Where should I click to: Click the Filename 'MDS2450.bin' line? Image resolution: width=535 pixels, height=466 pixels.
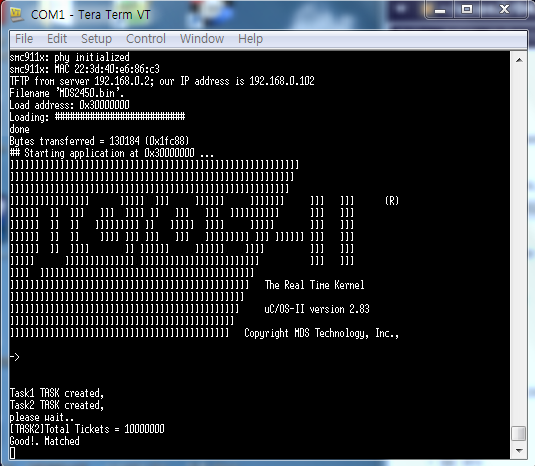67,93
